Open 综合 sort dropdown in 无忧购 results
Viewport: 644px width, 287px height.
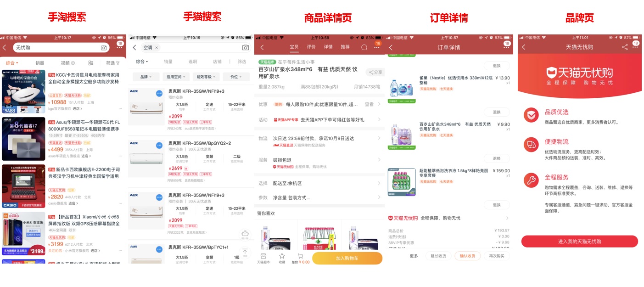coord(12,63)
